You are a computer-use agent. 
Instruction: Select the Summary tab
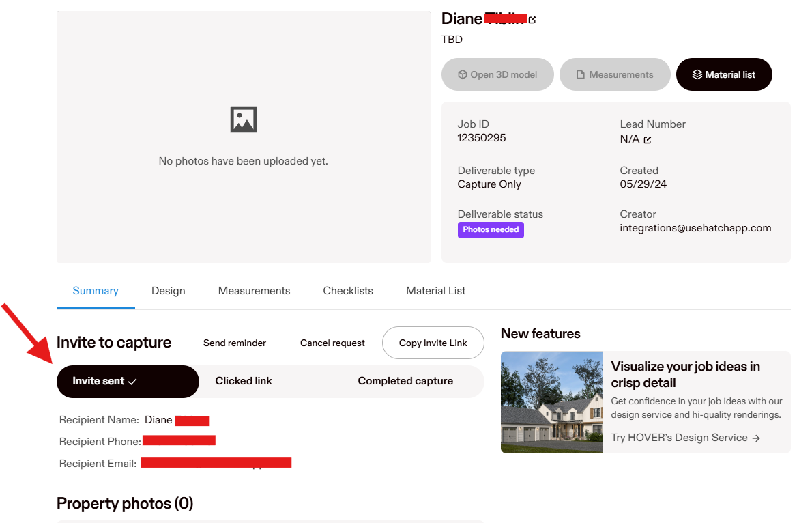coord(96,291)
